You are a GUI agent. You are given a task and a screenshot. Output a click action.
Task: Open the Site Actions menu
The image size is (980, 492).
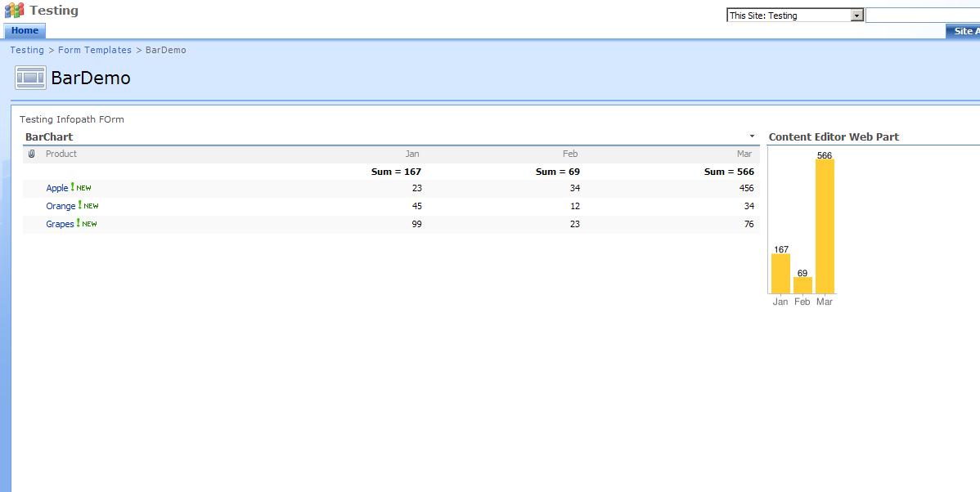pyautogui.click(x=963, y=31)
